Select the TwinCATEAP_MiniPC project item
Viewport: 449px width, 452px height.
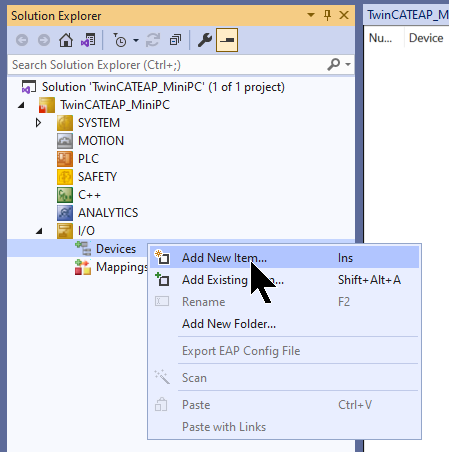(x=115, y=105)
